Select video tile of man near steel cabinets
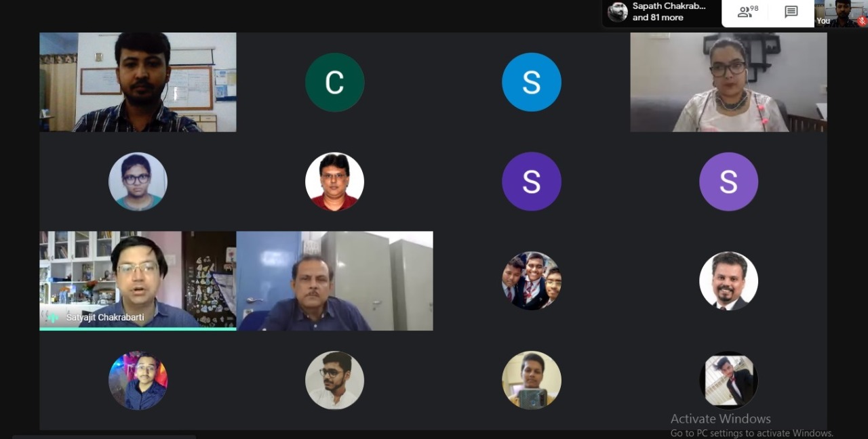868x439 pixels. (x=335, y=280)
